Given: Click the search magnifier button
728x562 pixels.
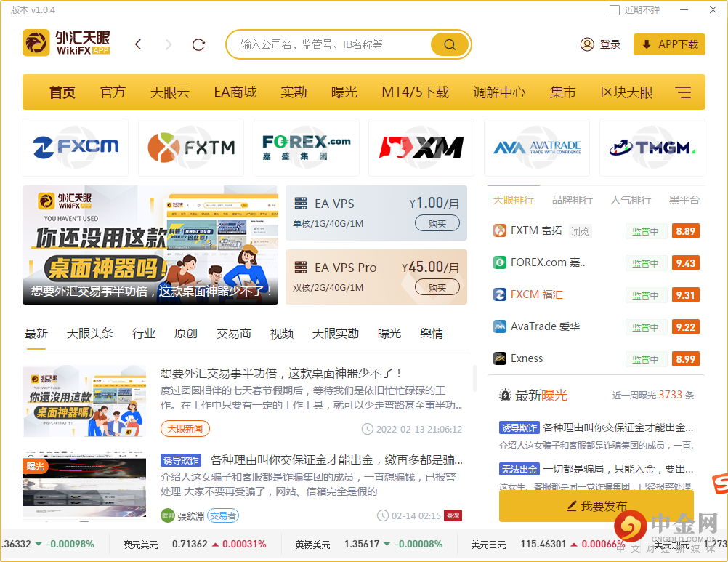Looking at the screenshot, I should pos(450,44).
